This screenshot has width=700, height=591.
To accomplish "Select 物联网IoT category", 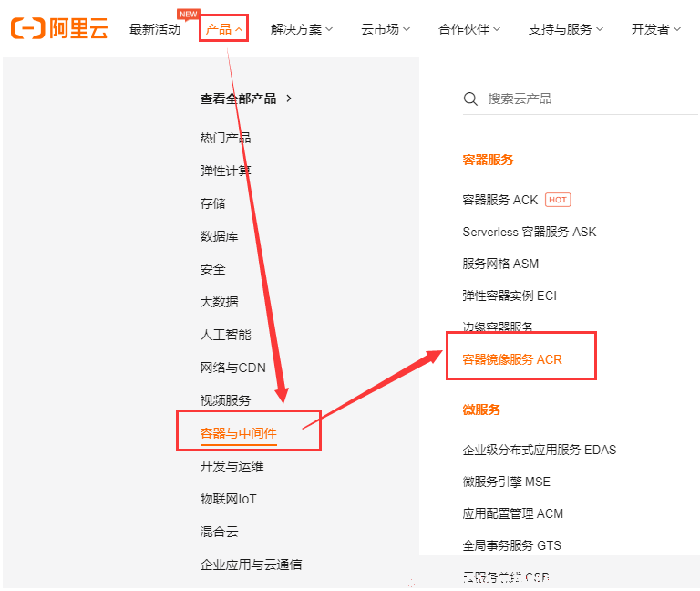I will tap(228, 499).
